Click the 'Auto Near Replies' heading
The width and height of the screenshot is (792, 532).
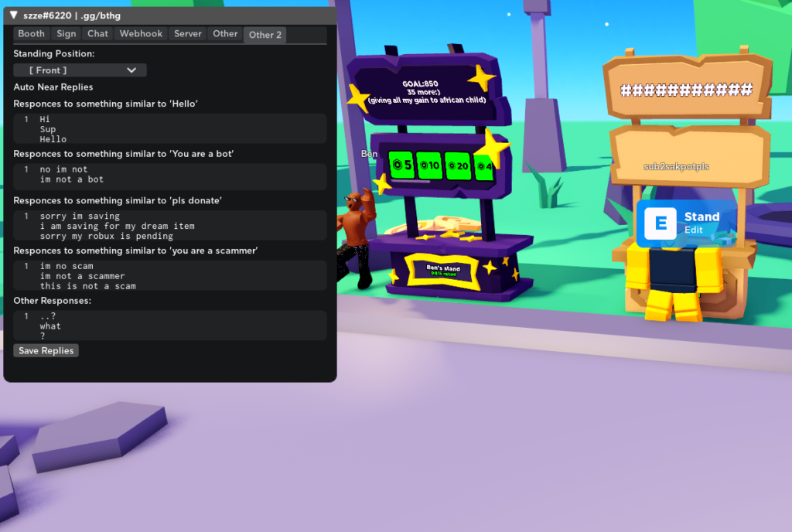pyautogui.click(x=53, y=87)
